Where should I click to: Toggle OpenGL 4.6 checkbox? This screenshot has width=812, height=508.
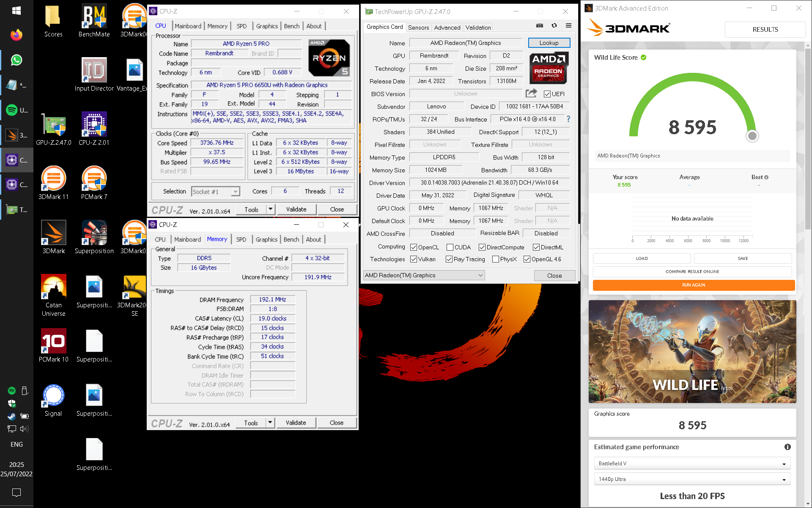coord(527,259)
